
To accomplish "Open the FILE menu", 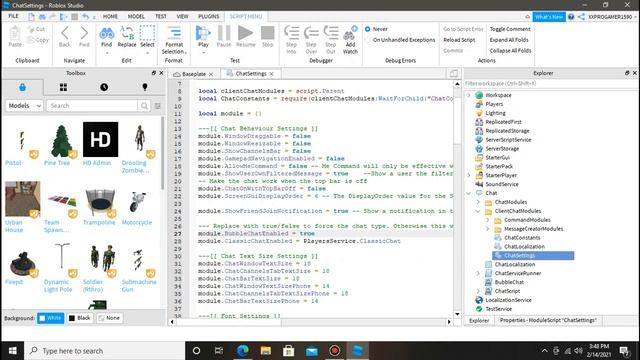I will 13,16.
